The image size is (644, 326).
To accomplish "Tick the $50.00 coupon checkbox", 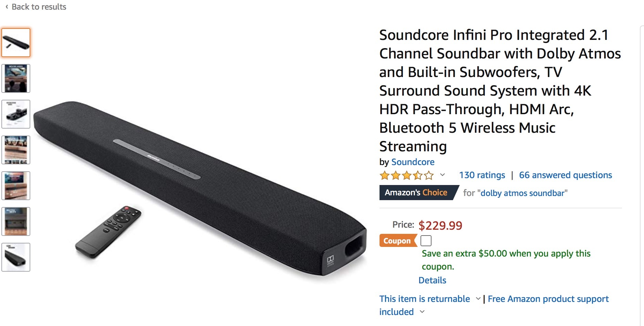I will [426, 241].
